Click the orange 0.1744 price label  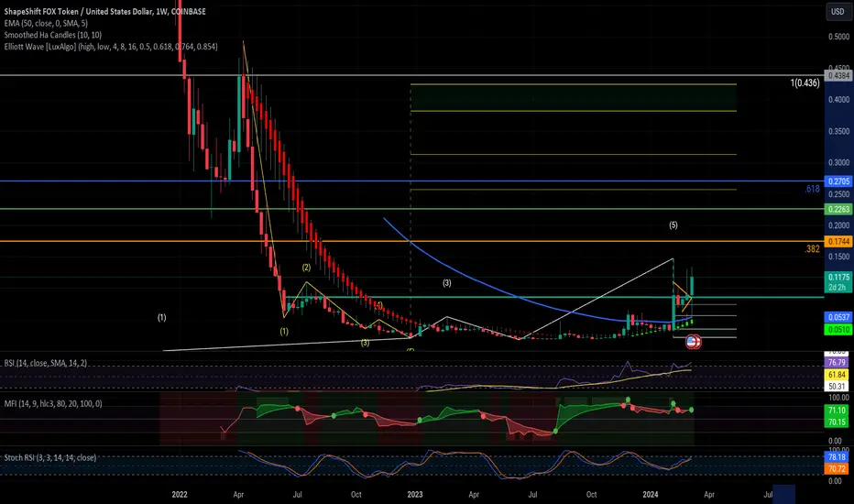(x=838, y=241)
